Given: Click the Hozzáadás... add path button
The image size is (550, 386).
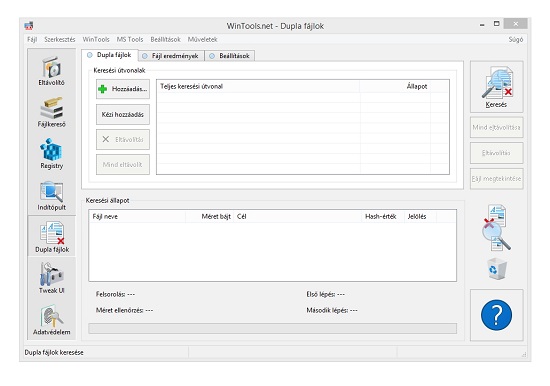Looking at the screenshot, I should [123, 89].
